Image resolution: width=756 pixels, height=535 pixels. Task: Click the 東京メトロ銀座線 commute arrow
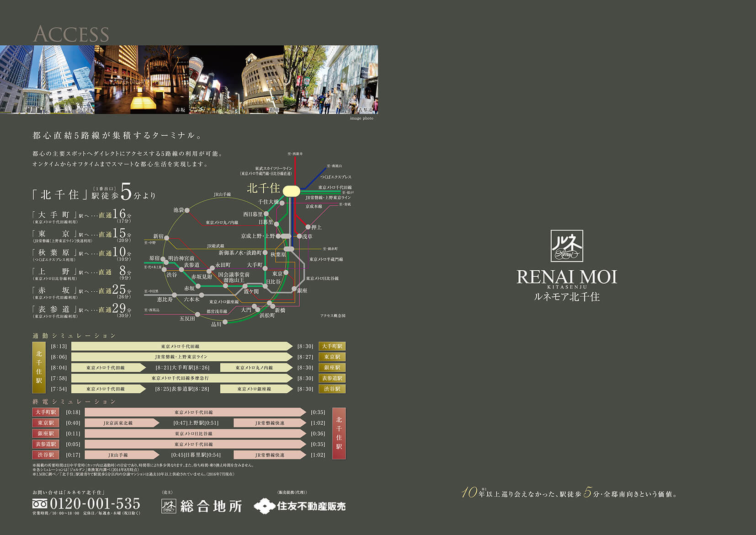(256, 389)
